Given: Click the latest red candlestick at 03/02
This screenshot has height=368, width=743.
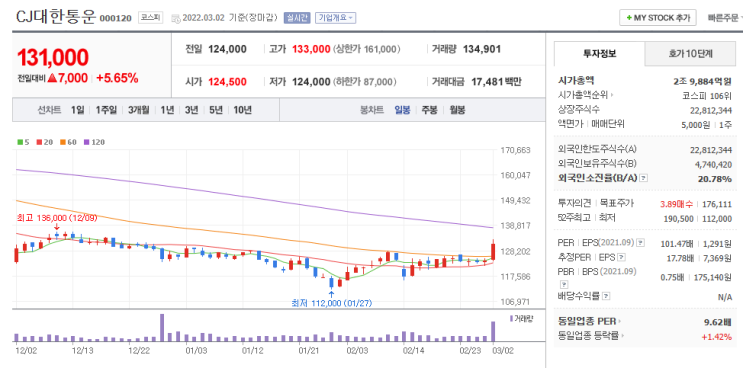Looking at the screenshot, I should [493, 251].
